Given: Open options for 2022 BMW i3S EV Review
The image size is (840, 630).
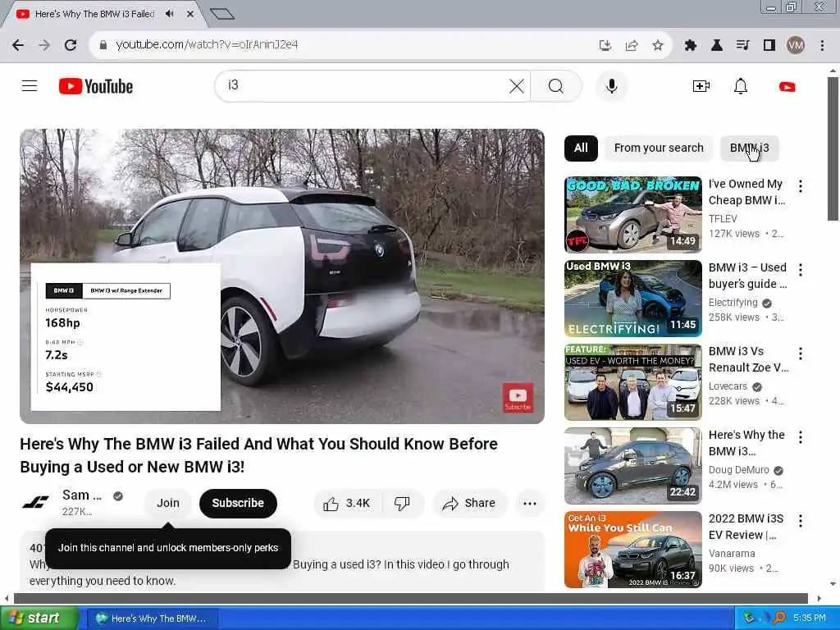Looking at the screenshot, I should (801, 520).
